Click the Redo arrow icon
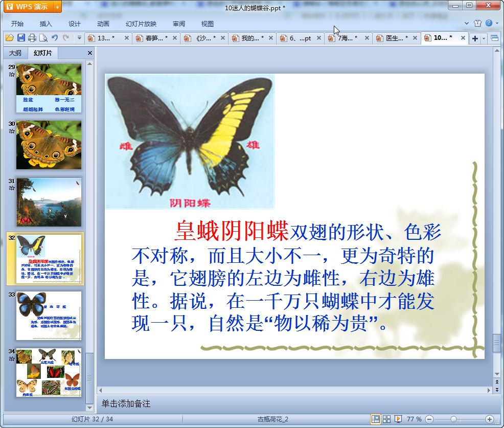 pyautogui.click(x=66, y=38)
